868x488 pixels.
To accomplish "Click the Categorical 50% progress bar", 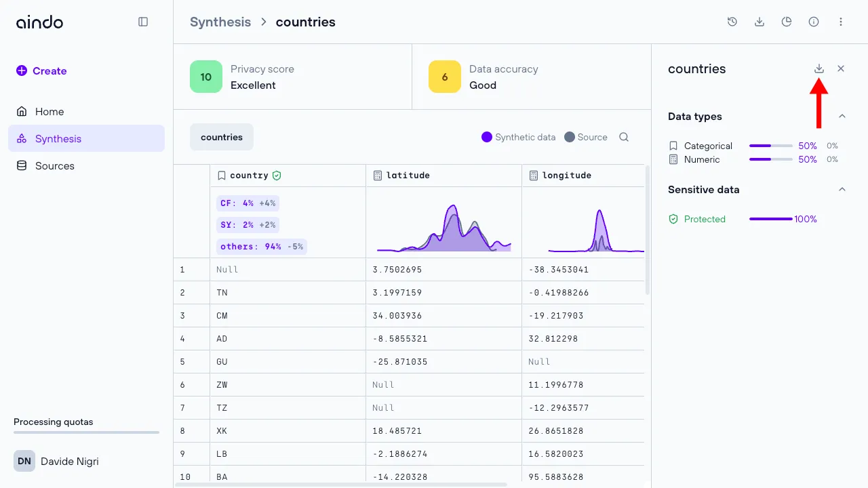I will pos(771,146).
